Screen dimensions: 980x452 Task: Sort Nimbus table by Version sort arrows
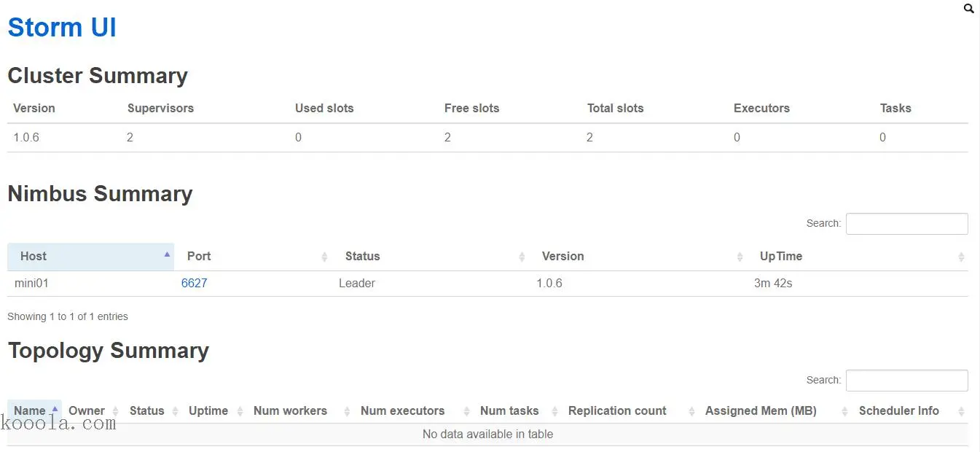click(x=740, y=257)
